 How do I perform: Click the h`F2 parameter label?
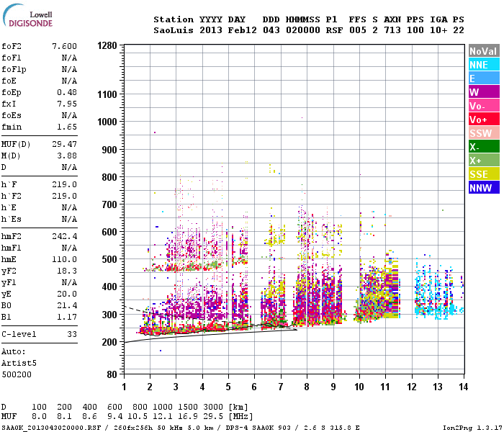click(12, 196)
